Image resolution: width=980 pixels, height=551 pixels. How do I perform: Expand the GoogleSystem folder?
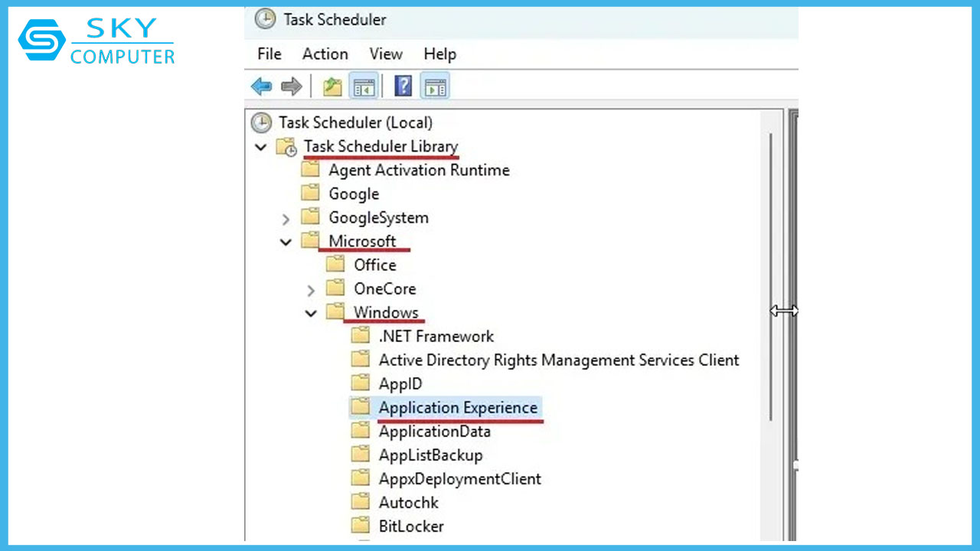[x=286, y=219]
